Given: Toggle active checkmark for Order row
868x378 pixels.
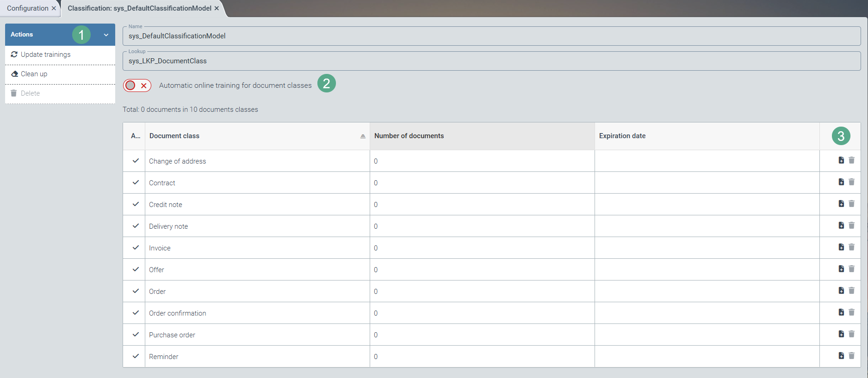Looking at the screenshot, I should coord(136,291).
